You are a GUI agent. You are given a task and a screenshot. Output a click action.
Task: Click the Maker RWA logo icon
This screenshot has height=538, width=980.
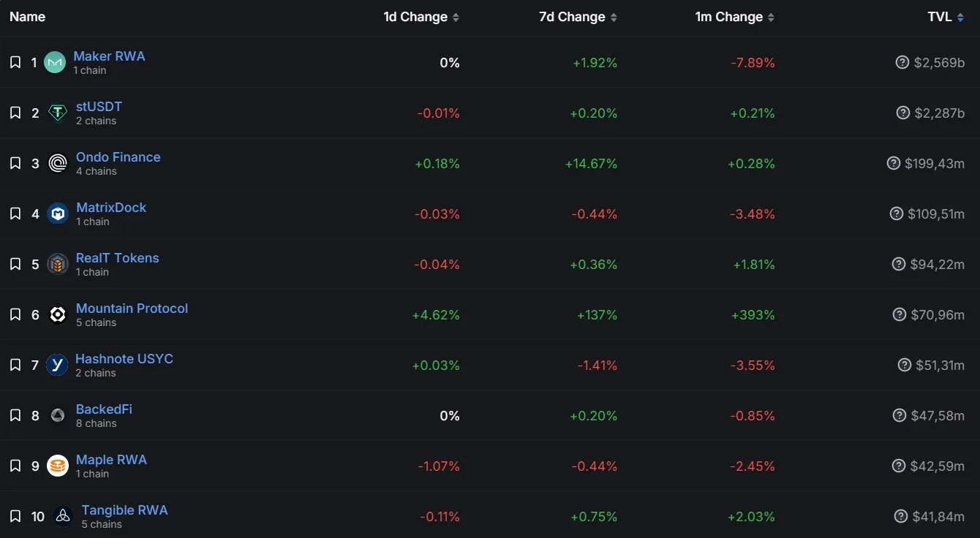point(55,63)
